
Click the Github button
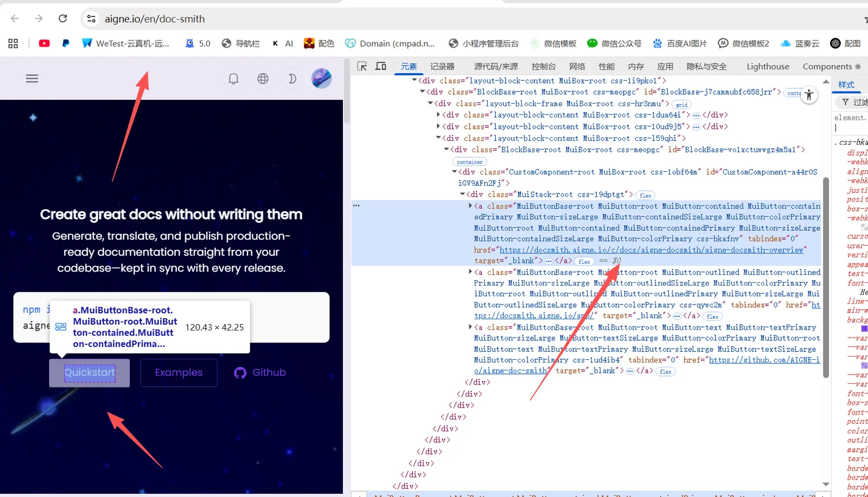pos(260,373)
